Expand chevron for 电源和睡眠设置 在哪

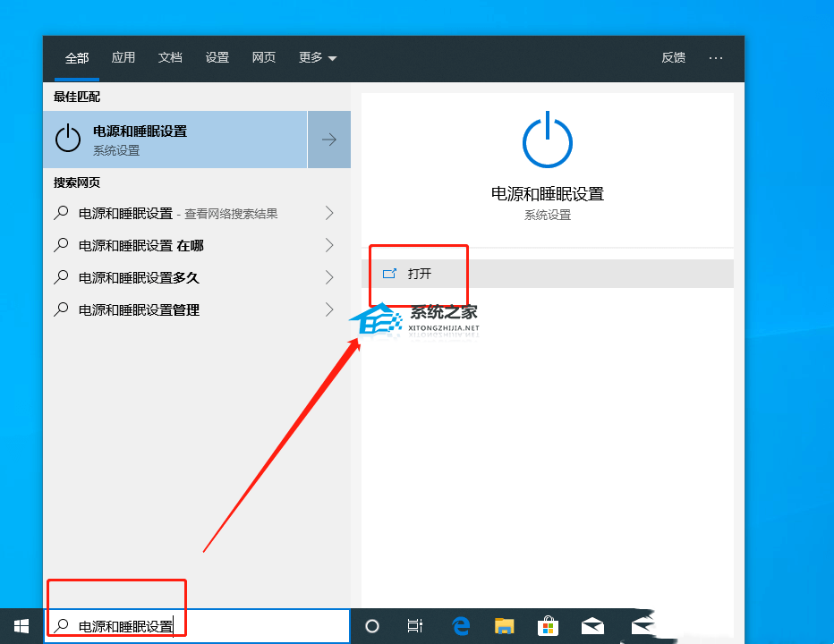329,245
